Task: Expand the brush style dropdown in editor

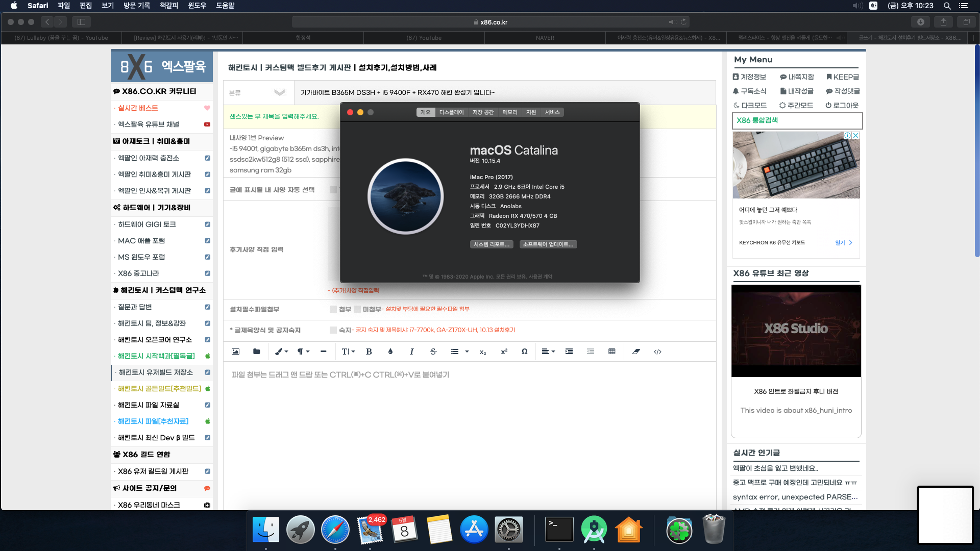Action: point(282,352)
